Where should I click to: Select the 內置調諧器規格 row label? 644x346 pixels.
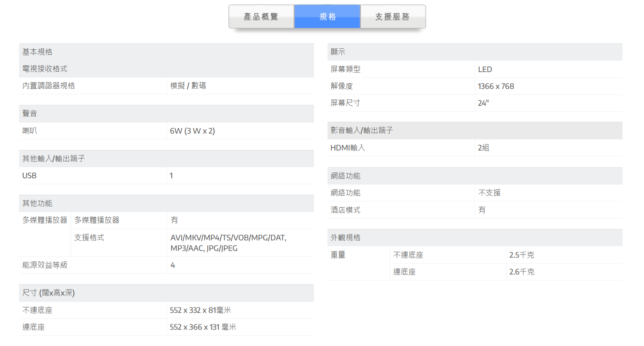pyautogui.click(x=48, y=86)
